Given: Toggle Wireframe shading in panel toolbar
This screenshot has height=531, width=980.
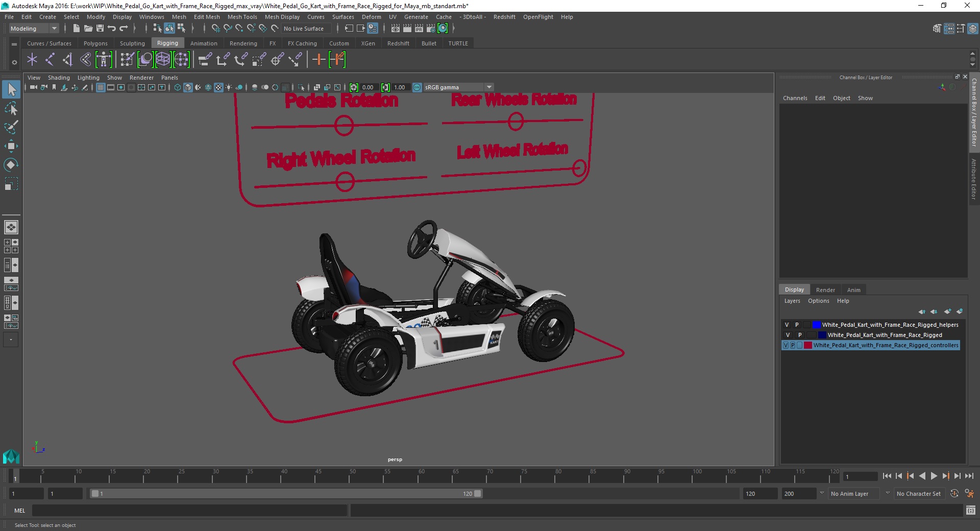Looking at the screenshot, I should click(178, 87).
